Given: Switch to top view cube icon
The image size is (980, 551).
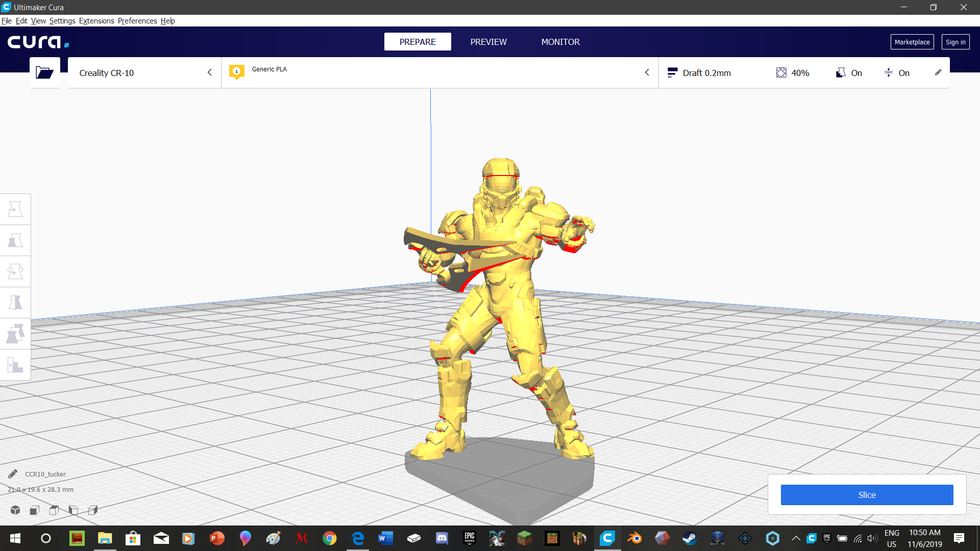Looking at the screenshot, I should 54,510.
